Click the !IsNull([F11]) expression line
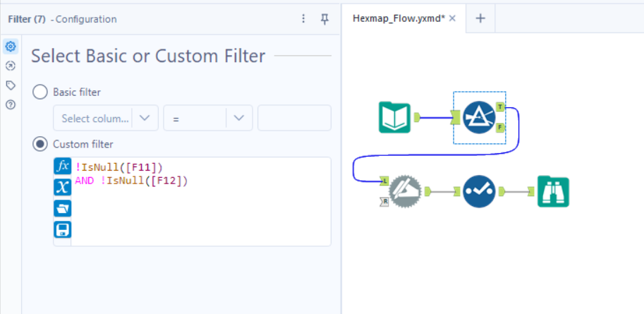The height and width of the screenshot is (314, 644). 119,167
